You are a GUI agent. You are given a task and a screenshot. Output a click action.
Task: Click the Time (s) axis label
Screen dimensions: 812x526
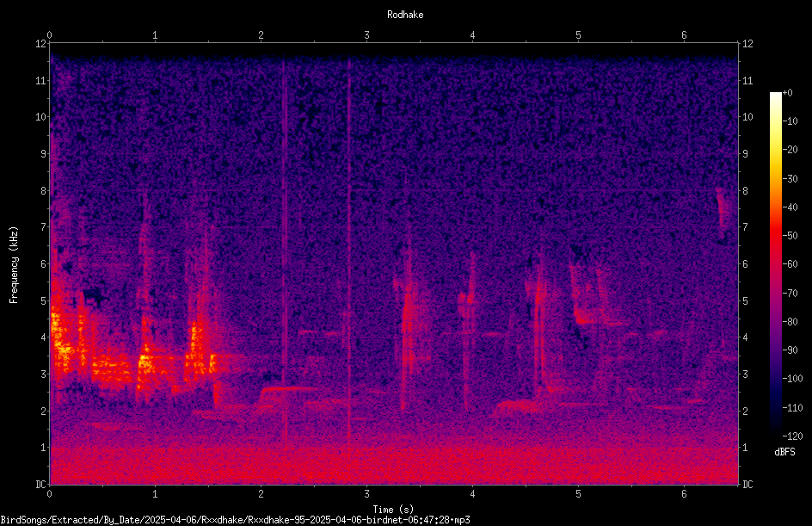[393, 510]
